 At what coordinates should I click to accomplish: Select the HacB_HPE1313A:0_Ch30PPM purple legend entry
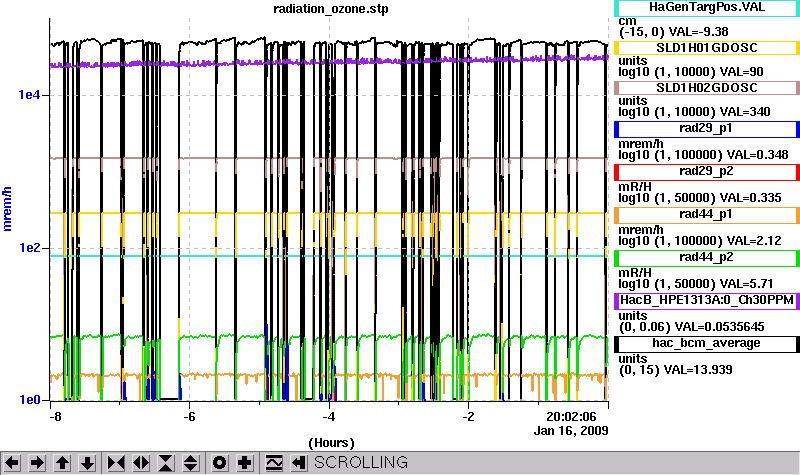[x=707, y=301]
